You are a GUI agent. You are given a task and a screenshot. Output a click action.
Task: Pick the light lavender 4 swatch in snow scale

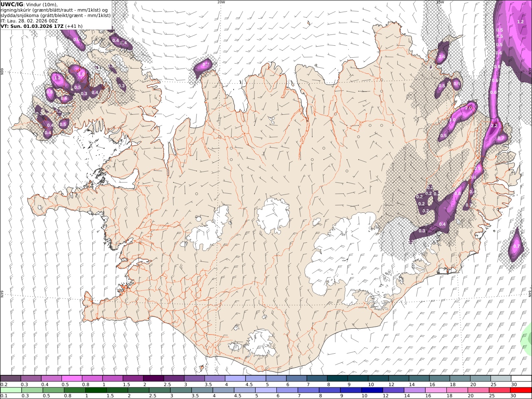tap(235, 379)
